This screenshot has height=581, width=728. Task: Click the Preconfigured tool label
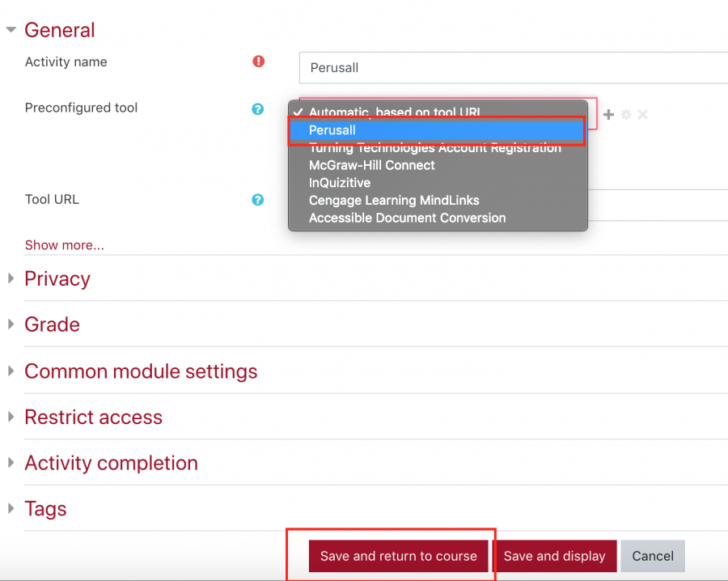pos(81,108)
